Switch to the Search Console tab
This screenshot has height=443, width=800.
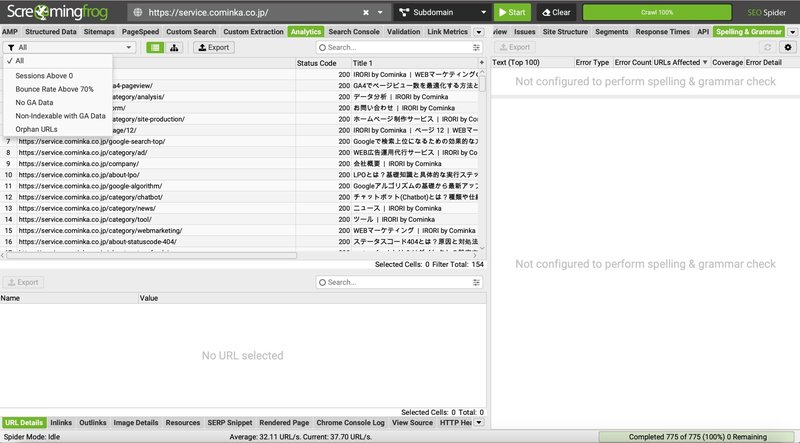(354, 32)
